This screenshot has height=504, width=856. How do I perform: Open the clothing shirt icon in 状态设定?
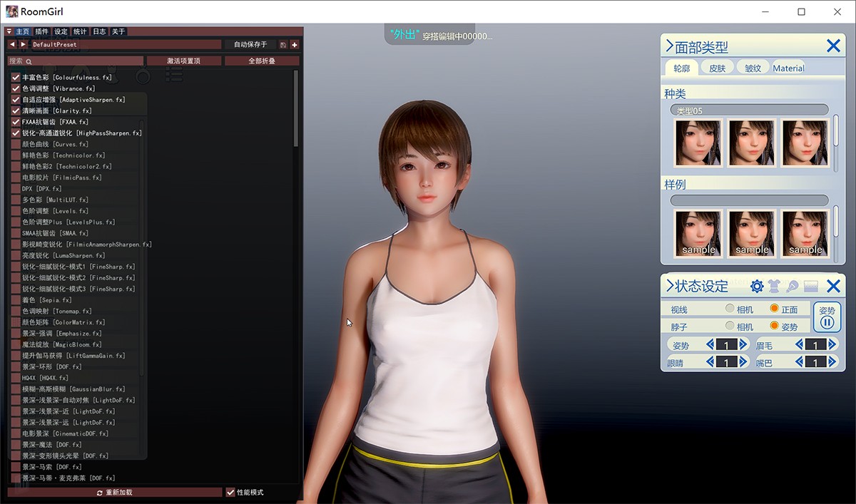[x=775, y=287]
